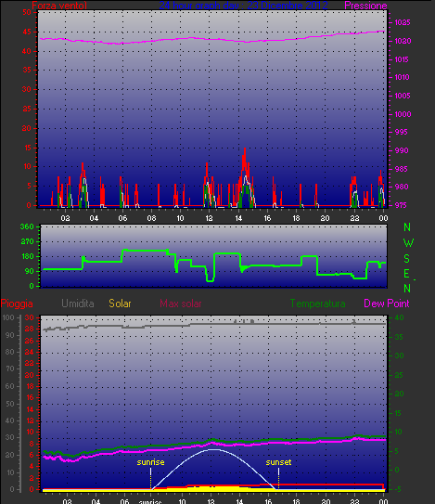435x504 pixels.
Task: Click the S compass direction letter
Action: (407, 258)
